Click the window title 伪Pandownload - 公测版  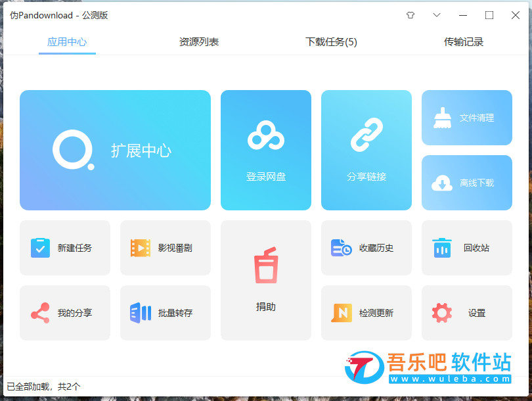(58, 15)
